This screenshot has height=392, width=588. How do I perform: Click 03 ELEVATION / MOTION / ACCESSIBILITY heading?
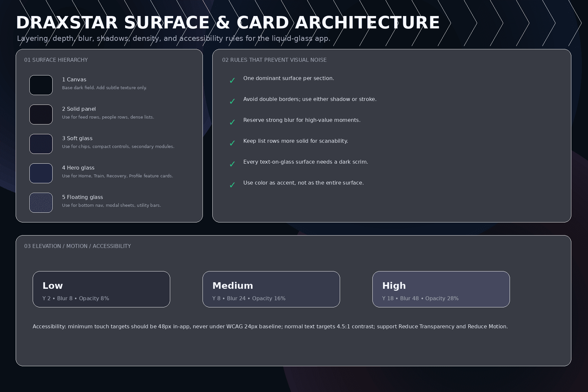[x=77, y=246]
